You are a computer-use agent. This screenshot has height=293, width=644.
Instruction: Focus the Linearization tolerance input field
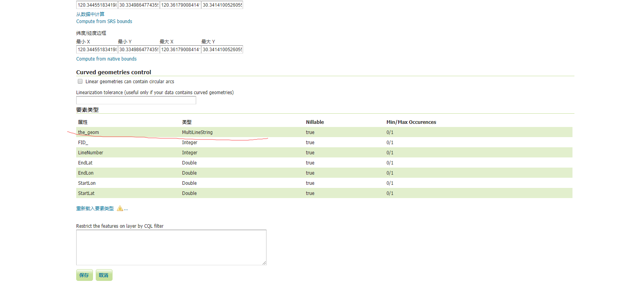[x=136, y=100]
